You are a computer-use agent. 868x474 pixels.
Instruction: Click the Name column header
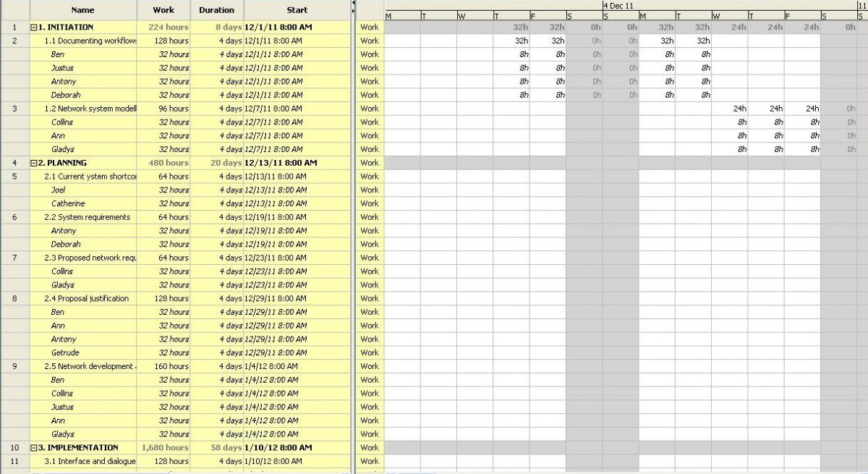click(83, 10)
